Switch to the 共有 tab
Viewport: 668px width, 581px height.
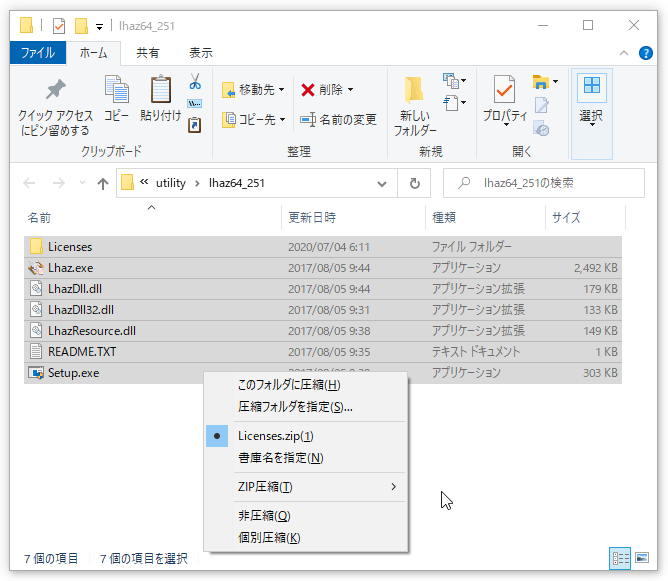pyautogui.click(x=147, y=53)
